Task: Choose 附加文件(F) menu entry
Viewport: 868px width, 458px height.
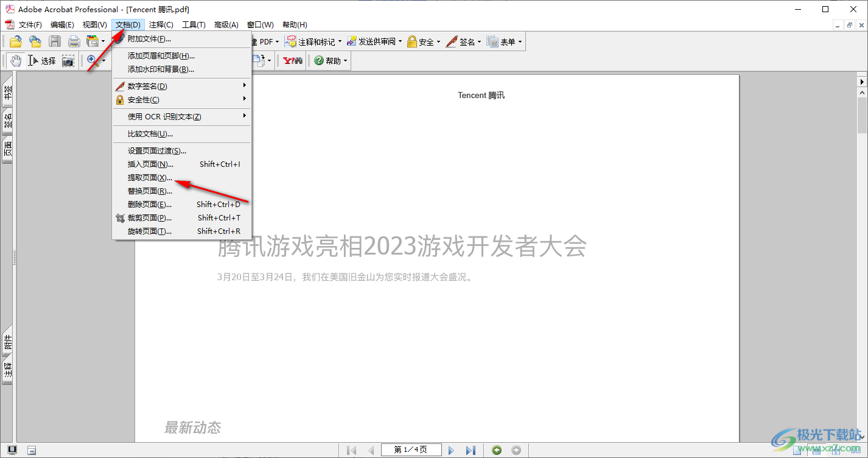Action: pos(182,39)
